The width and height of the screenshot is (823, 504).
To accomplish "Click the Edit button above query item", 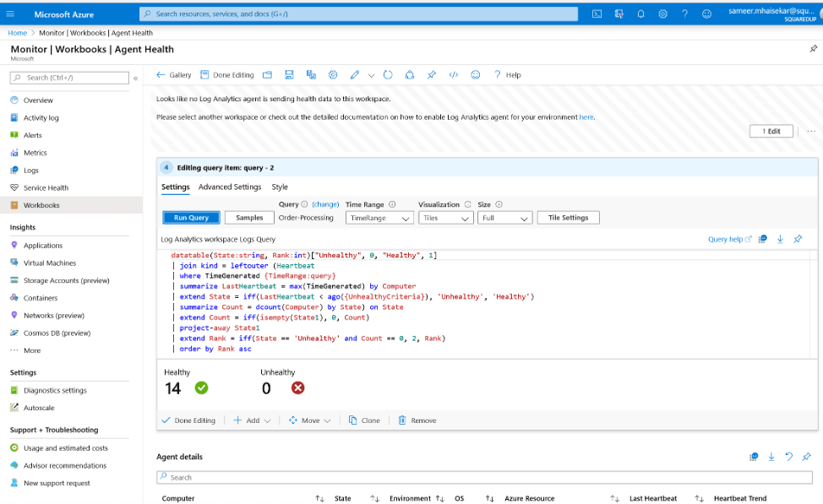I will pos(771,131).
